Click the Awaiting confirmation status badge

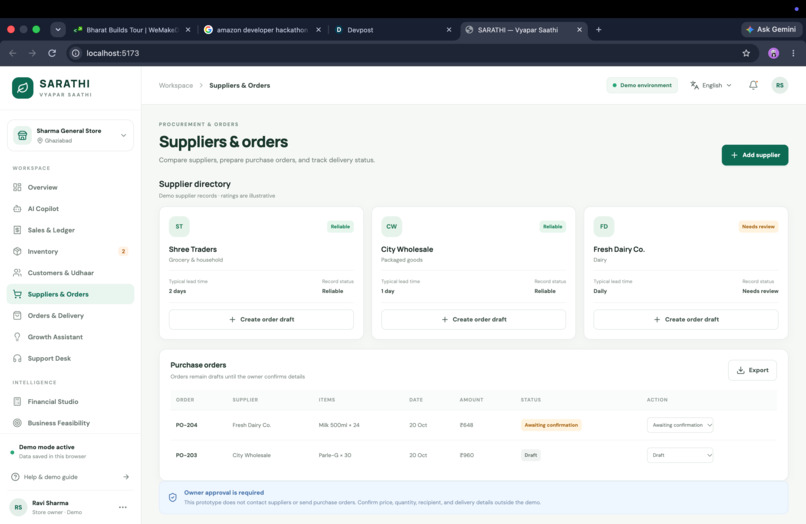(551, 425)
